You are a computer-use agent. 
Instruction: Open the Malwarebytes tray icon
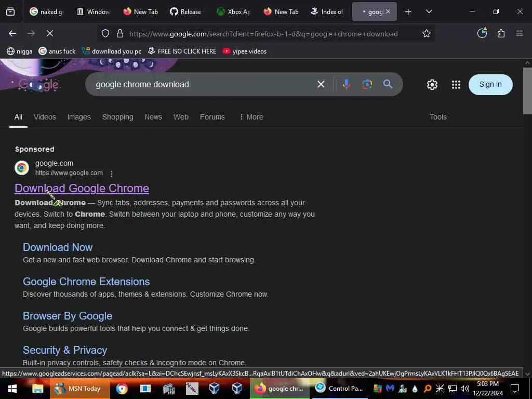tap(390, 389)
